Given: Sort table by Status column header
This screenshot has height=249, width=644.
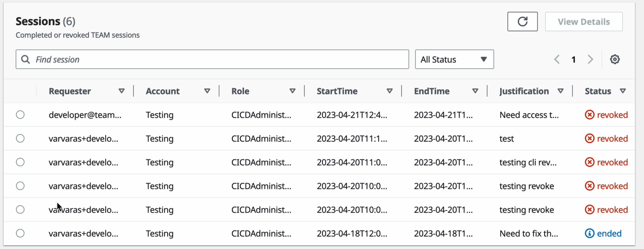Looking at the screenshot, I should [x=598, y=91].
